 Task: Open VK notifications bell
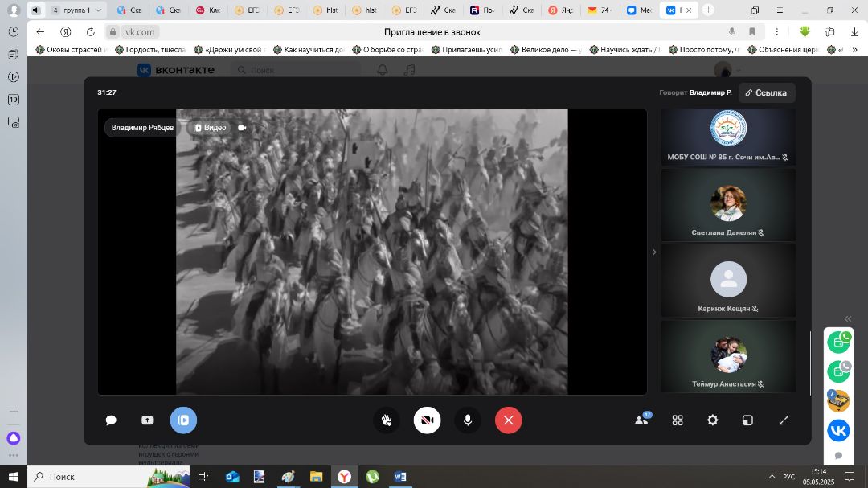coord(382,70)
